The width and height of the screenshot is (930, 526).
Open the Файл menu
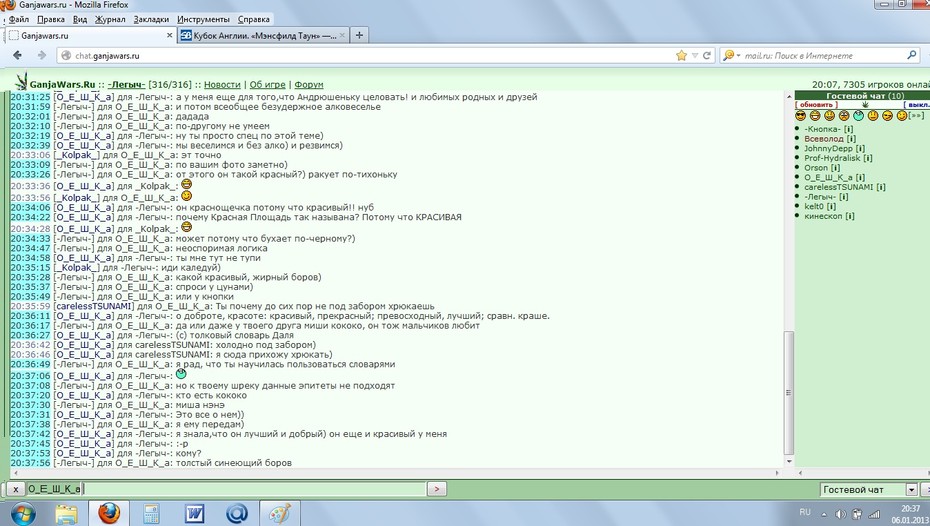pyautogui.click(x=18, y=19)
